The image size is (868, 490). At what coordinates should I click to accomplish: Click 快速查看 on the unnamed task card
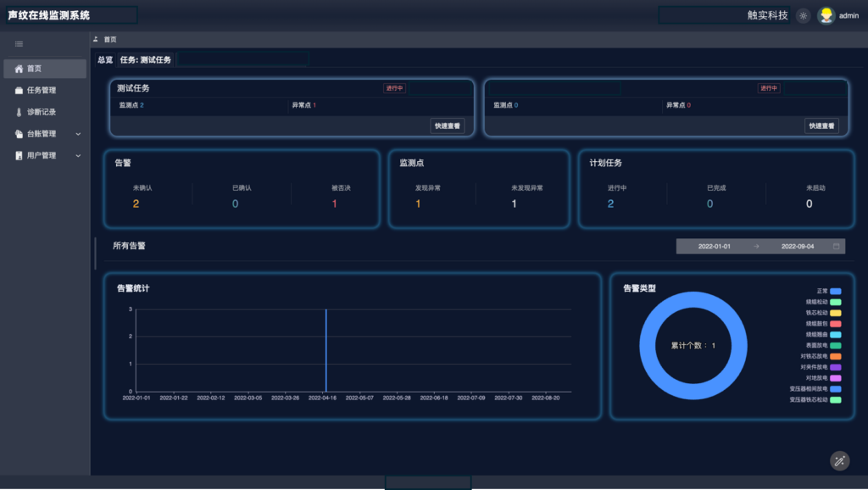click(x=821, y=126)
